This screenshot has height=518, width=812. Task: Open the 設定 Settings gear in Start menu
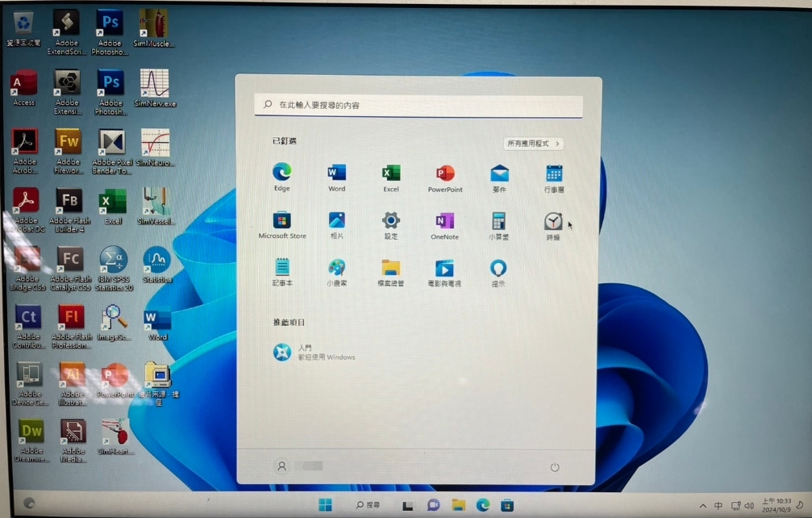tap(391, 225)
